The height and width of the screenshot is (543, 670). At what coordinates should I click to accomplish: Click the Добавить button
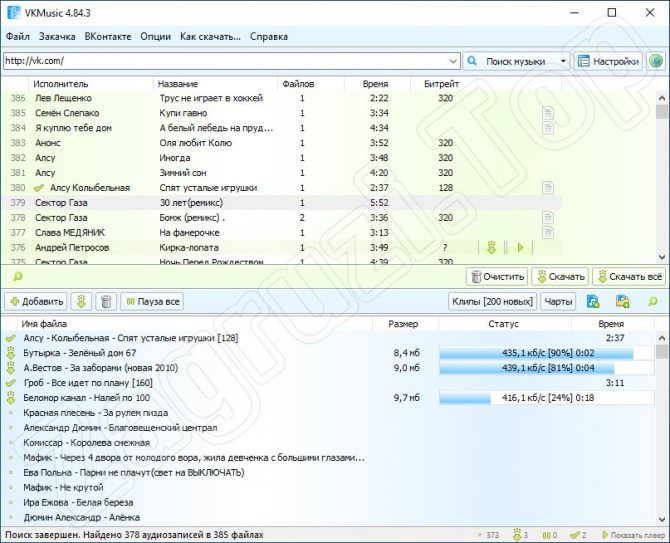(x=36, y=302)
